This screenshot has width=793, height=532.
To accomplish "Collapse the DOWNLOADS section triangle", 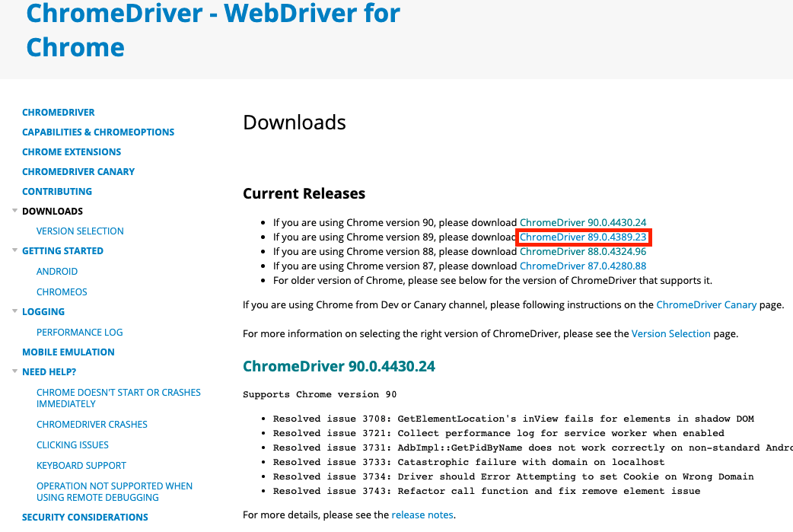I will (14, 210).
